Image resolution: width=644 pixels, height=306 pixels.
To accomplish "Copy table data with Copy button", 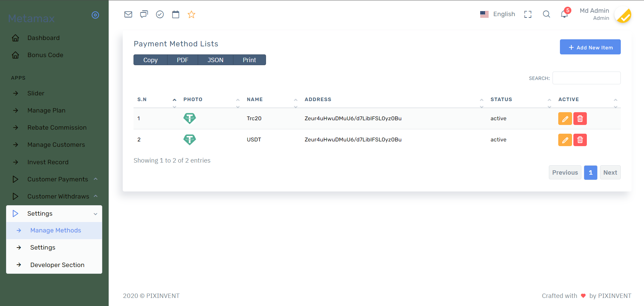I will point(150,60).
